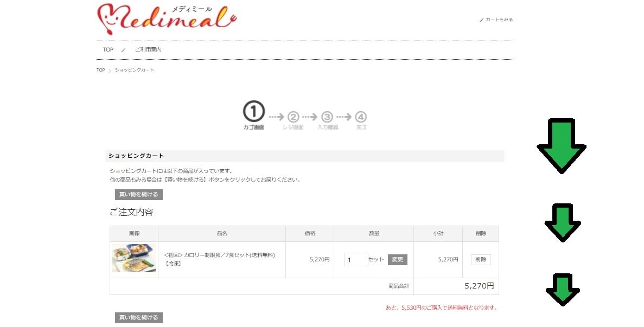
Task: Open the meal product thumbnail image
Action: click(x=134, y=259)
